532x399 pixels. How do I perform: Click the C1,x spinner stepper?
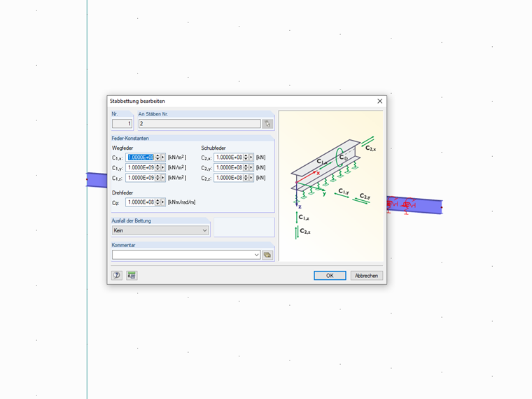157,157
